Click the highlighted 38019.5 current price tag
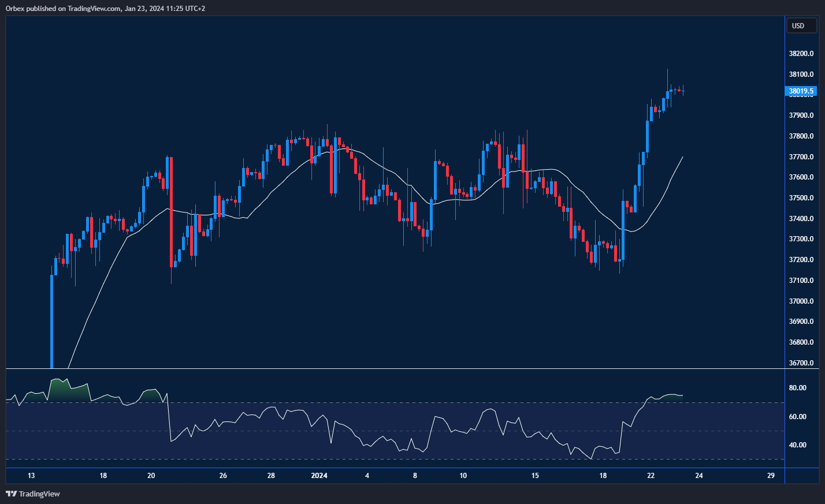The width and height of the screenshot is (825, 504). pyautogui.click(x=801, y=91)
